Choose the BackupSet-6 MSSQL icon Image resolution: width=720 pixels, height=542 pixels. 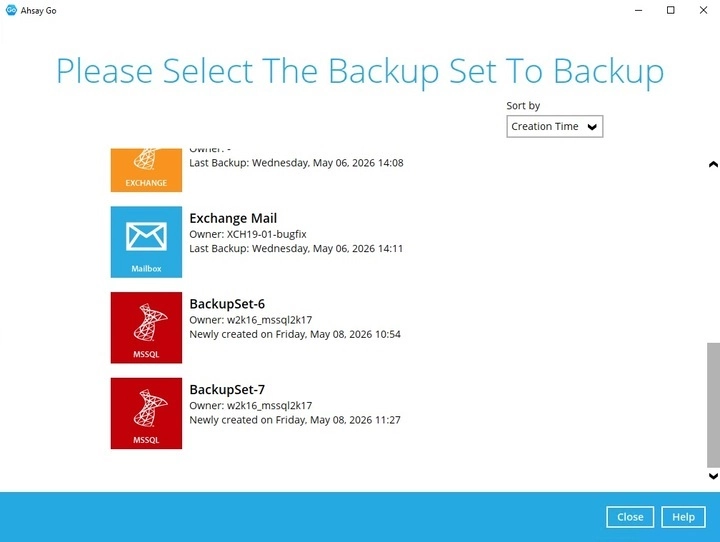[x=146, y=327]
